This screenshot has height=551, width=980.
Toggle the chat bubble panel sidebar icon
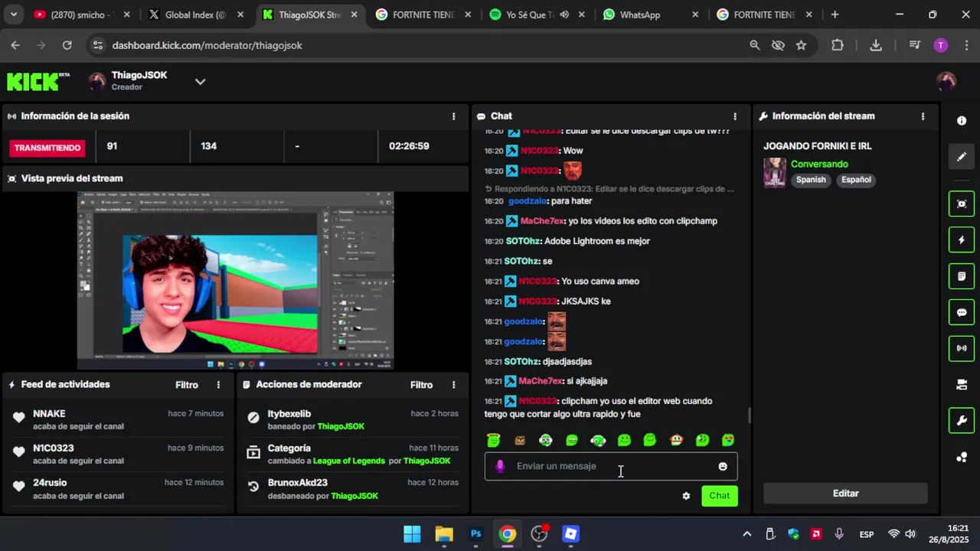click(962, 312)
